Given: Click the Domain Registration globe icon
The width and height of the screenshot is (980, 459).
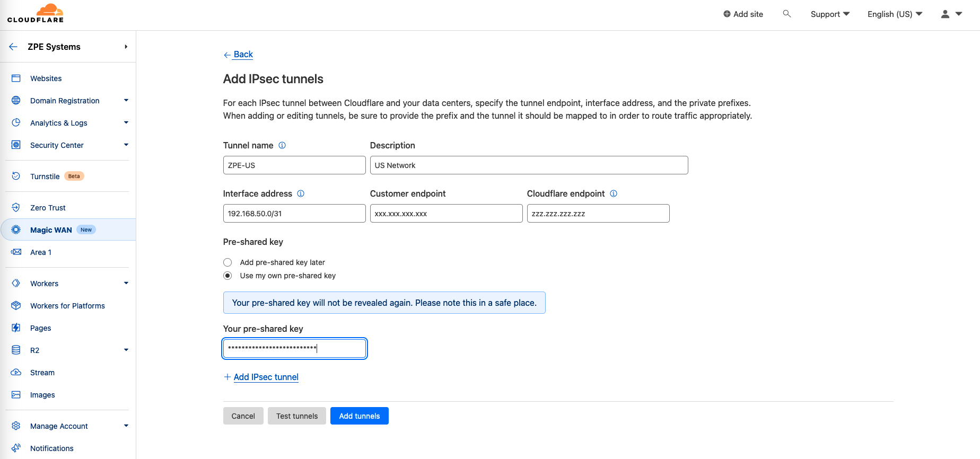Looking at the screenshot, I should [x=16, y=101].
